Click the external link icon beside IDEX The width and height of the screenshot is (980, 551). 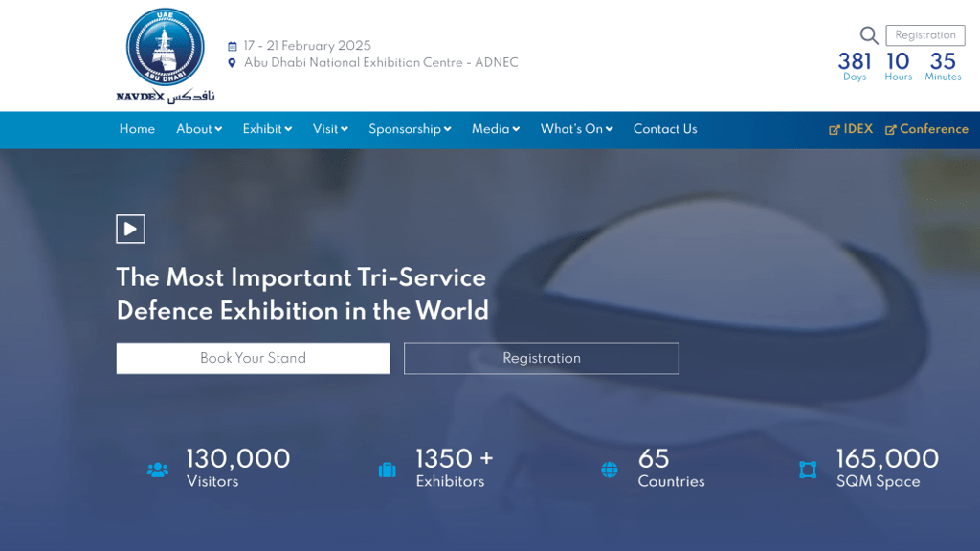835,130
